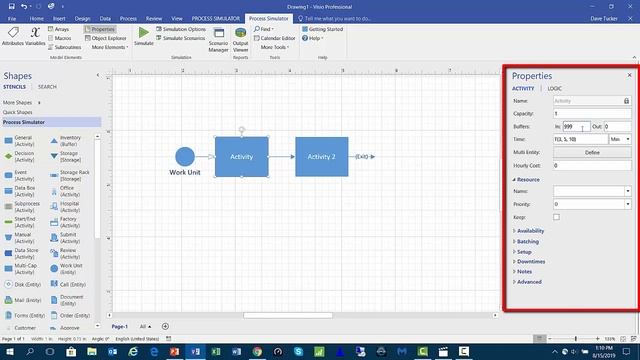Click the horizontal canvas scrollbar
This screenshot has height=360, width=640.
pos(288,315)
